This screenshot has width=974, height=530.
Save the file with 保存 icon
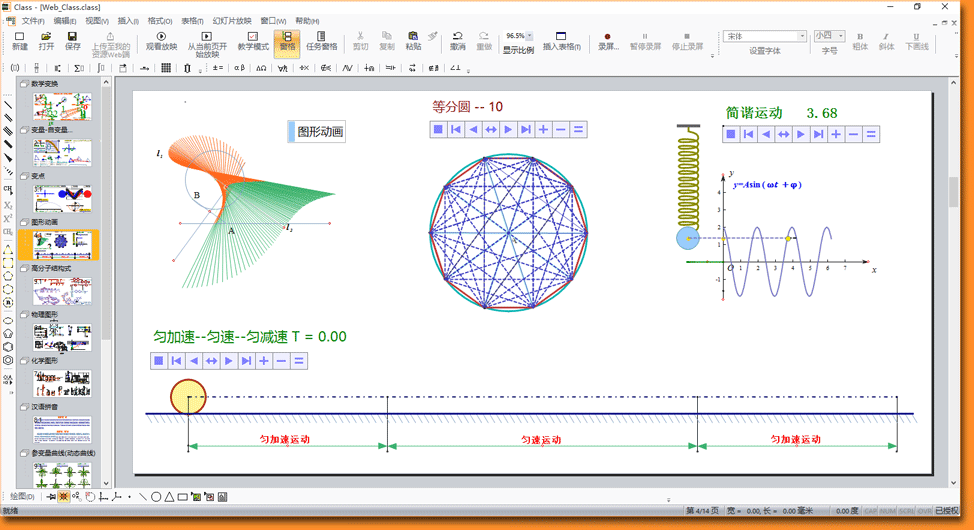72,41
